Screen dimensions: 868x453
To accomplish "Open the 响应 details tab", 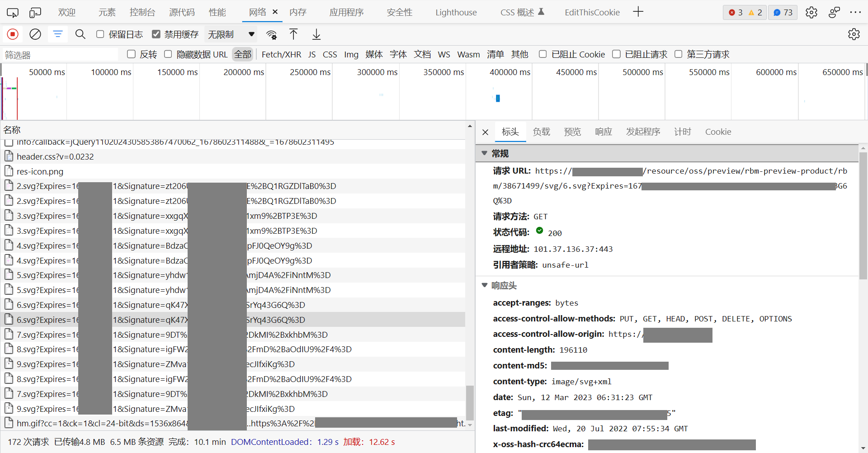I will point(603,132).
